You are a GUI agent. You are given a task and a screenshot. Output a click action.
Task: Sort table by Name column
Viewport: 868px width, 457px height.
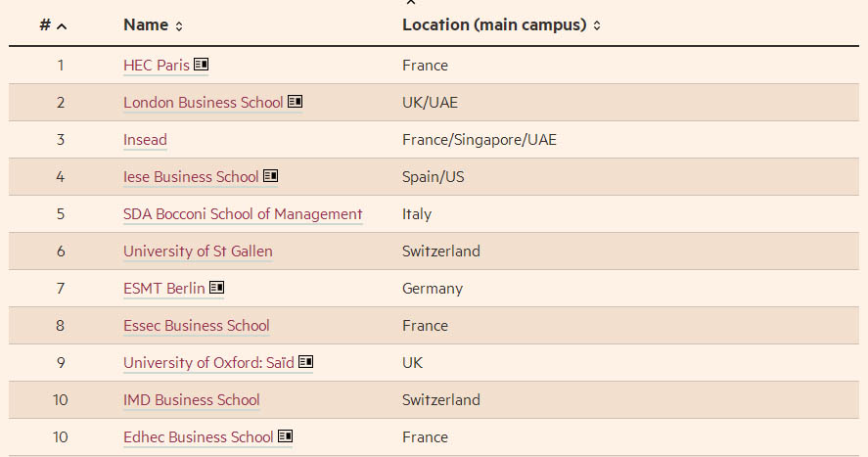154,24
